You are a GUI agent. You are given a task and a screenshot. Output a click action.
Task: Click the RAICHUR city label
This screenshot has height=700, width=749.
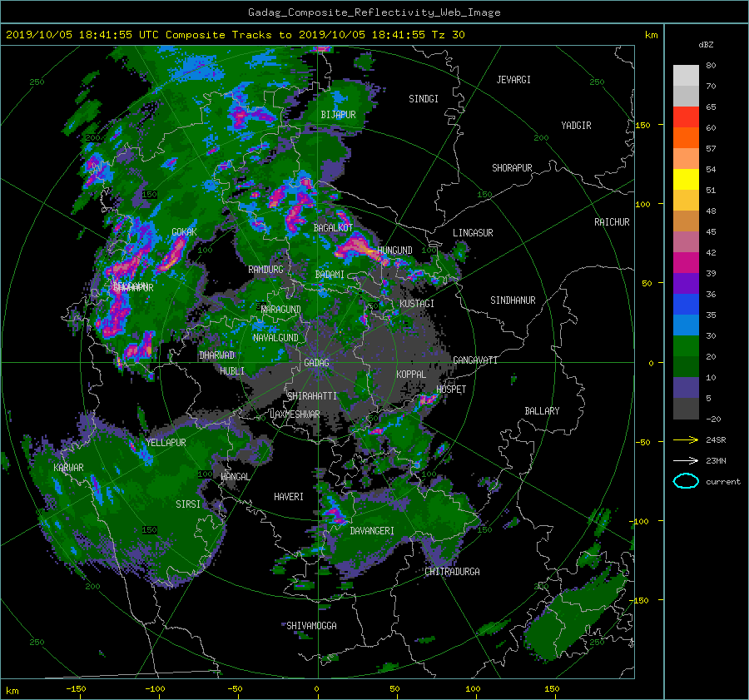[612, 222]
